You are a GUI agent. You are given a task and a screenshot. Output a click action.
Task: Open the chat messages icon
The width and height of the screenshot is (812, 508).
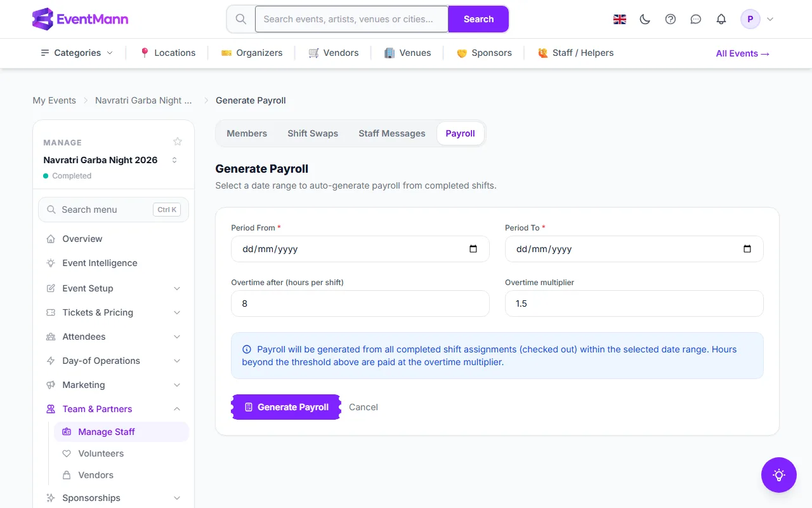click(696, 19)
